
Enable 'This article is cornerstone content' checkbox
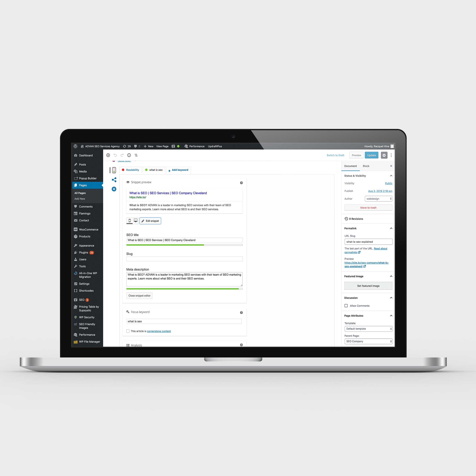tap(128, 331)
